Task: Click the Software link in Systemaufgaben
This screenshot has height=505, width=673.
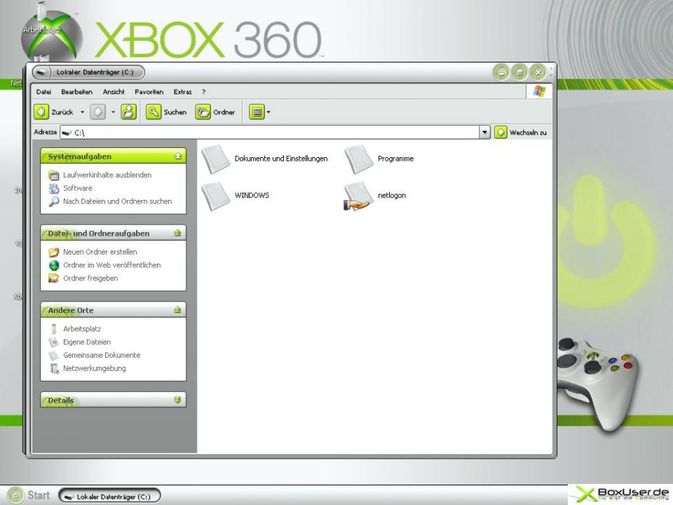Action: (78, 188)
